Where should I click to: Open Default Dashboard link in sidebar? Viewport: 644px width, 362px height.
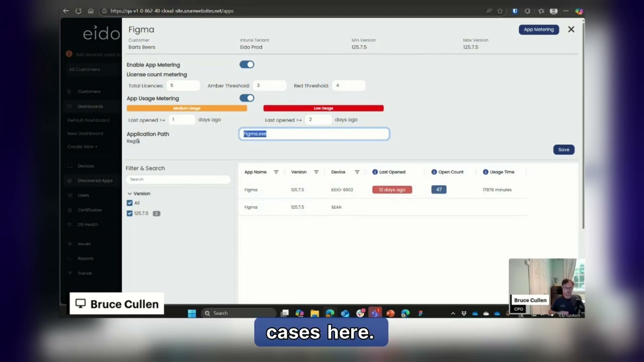(88, 120)
